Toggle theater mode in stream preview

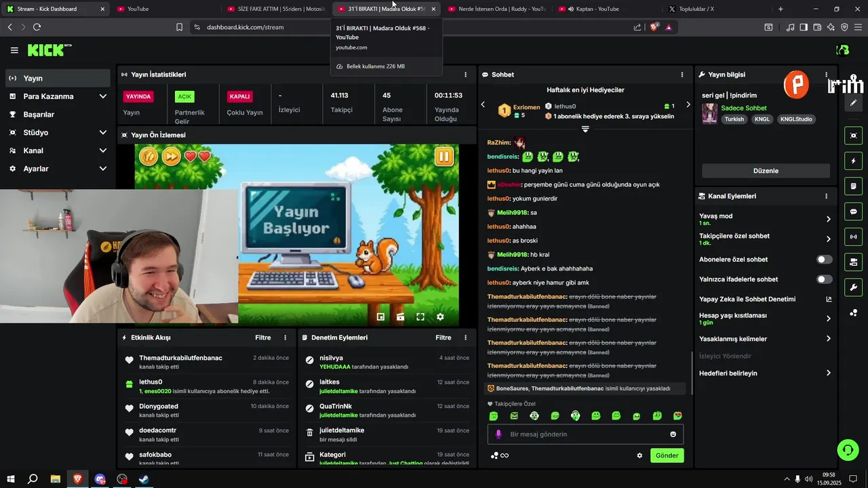(401, 317)
